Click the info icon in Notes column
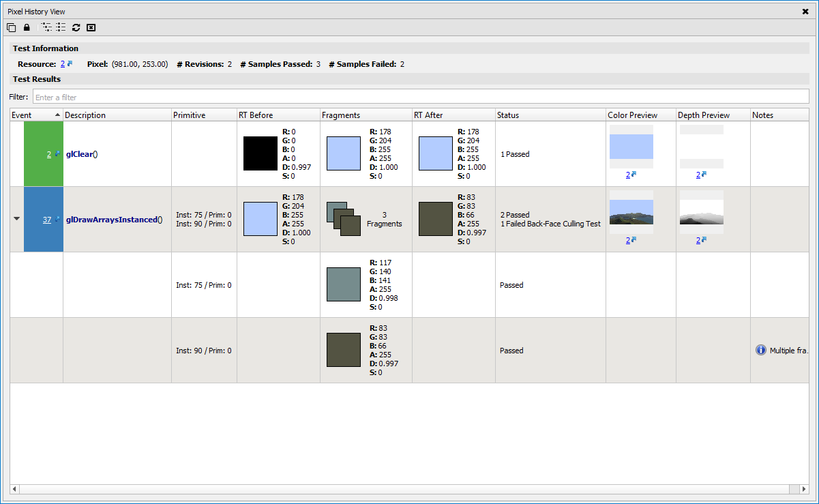This screenshot has height=504, width=819. coord(761,350)
